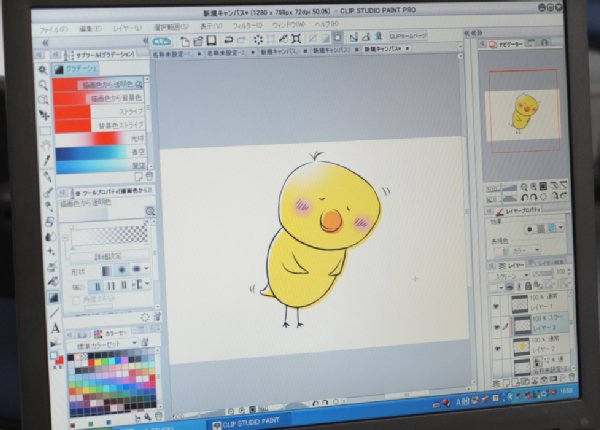Open the 編集 menu

pos(91,29)
